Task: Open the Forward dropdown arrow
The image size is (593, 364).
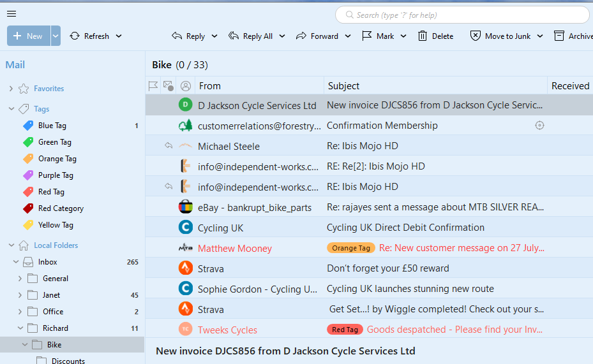Action: pos(348,36)
